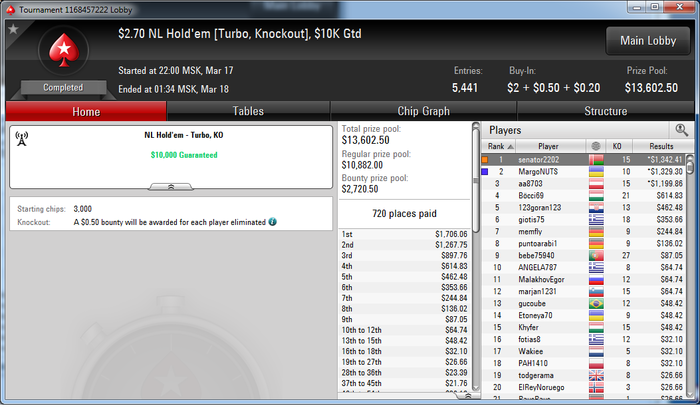Click the blue marker beside MargoNUTS
This screenshot has height=408, width=700.
point(485,171)
